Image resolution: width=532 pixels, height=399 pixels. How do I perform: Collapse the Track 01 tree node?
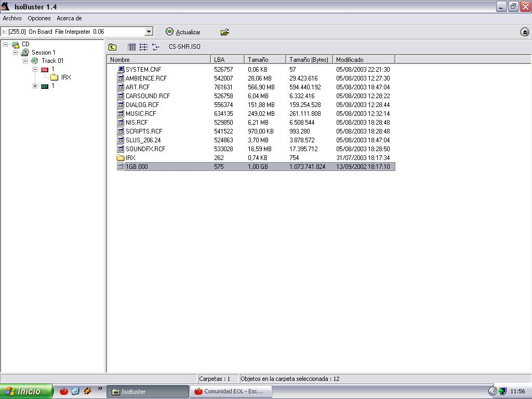pyautogui.click(x=25, y=61)
